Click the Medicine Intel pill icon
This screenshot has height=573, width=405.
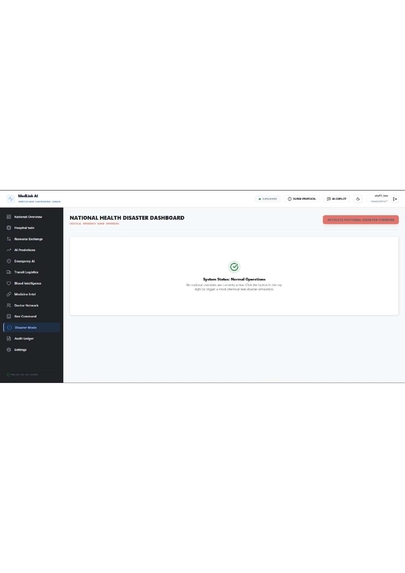click(x=9, y=294)
